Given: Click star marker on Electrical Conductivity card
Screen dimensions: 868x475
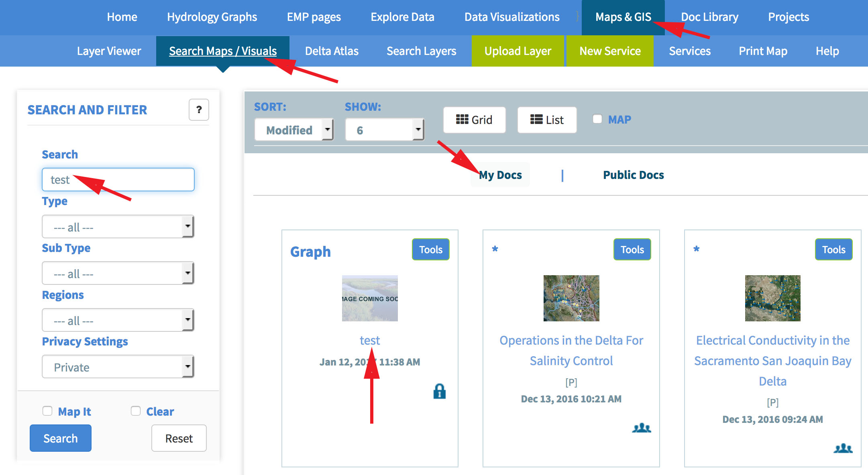Looking at the screenshot, I should 697,249.
